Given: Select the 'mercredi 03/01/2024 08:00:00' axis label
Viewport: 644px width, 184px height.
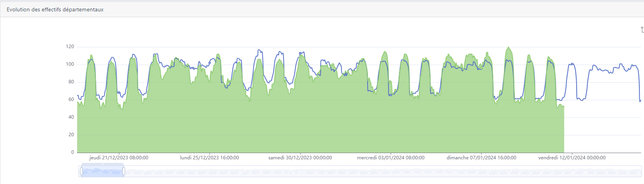Looking at the screenshot, I should pyautogui.click(x=391, y=158).
